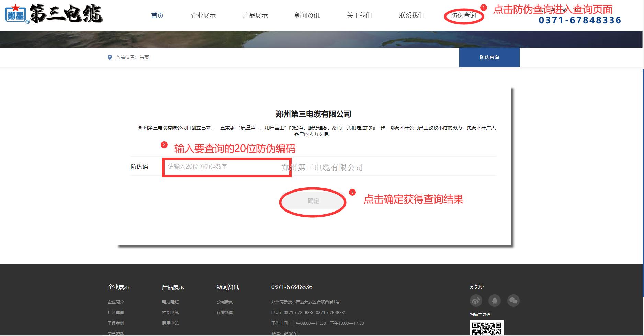Focus the 20位防伪码 input field
The image size is (644, 336).
tap(227, 166)
